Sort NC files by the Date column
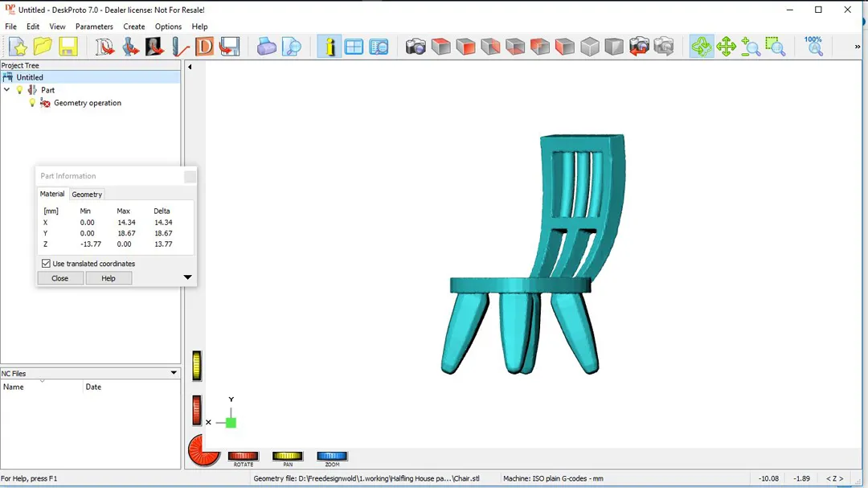The height and width of the screenshot is (488, 868). pyautogui.click(x=132, y=387)
